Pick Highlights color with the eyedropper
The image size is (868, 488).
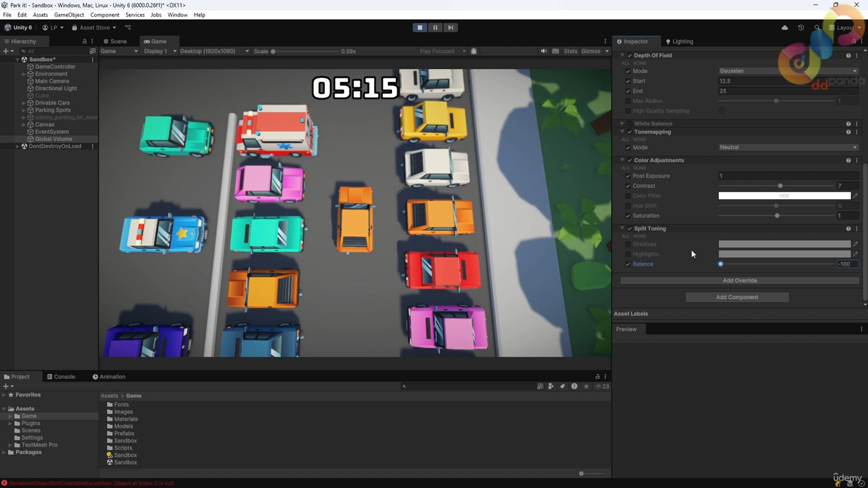coord(856,254)
